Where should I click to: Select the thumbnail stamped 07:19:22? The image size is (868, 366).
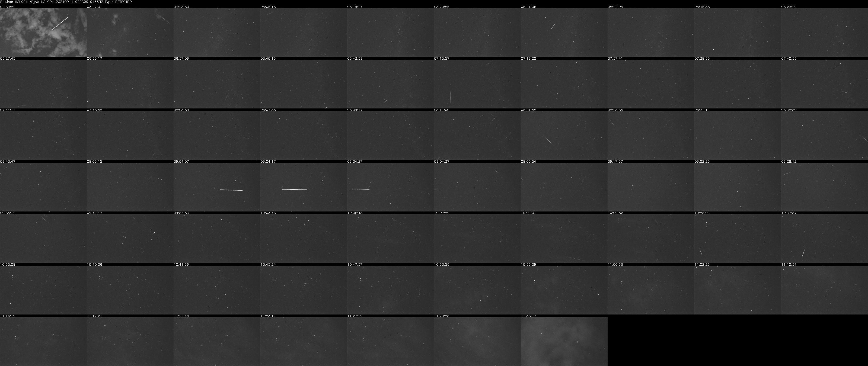pyautogui.click(x=564, y=84)
